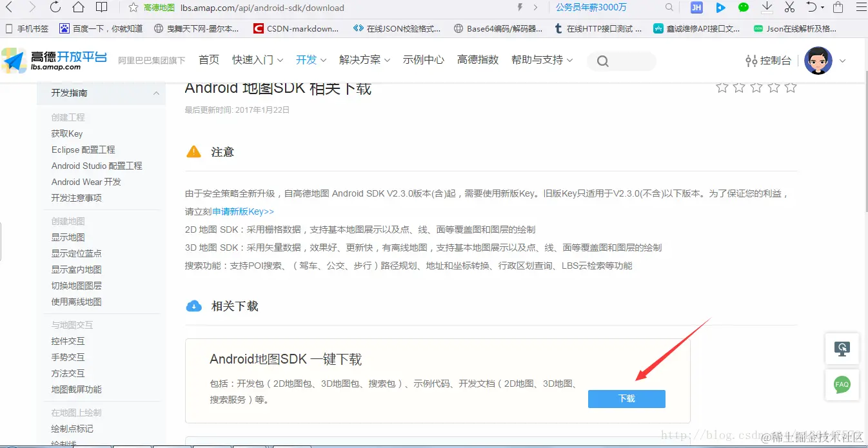Screen dimensions: 868x448
Task: Open the floating FAQ helper icon
Action: [842, 385]
